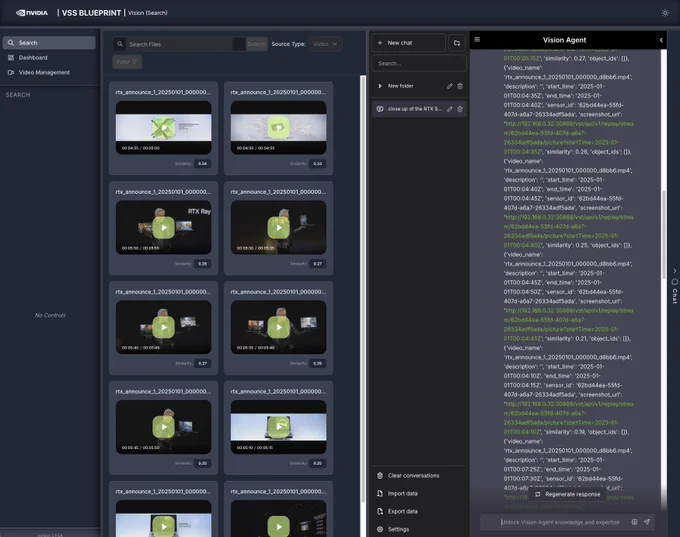
Task: Open the Search page in the sidebar
Action: 49,43
